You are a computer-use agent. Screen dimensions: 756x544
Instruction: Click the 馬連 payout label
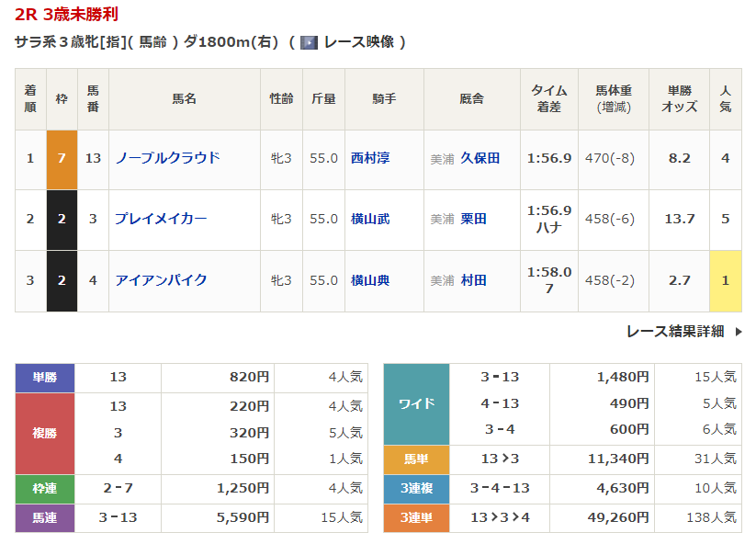45,518
